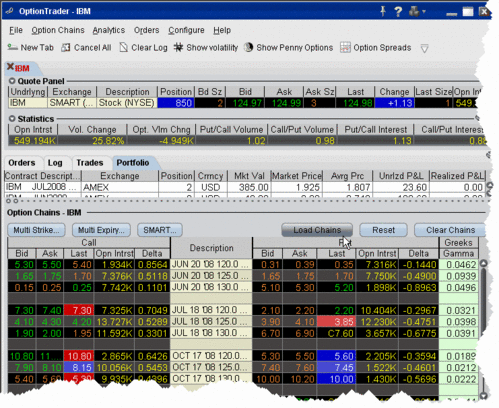The width and height of the screenshot is (499, 408).
Task: Click call ask 5.50 for JUN 120
Action: 50,265
